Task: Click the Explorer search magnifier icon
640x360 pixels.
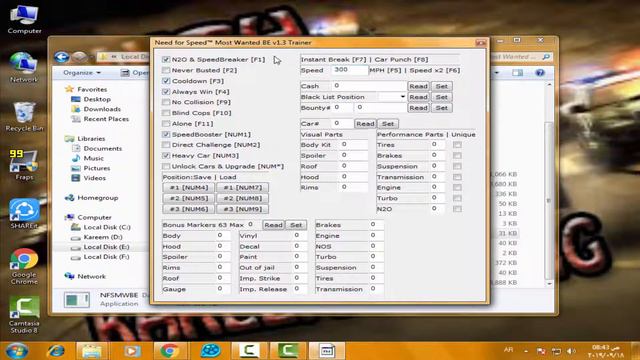Action: point(546,57)
